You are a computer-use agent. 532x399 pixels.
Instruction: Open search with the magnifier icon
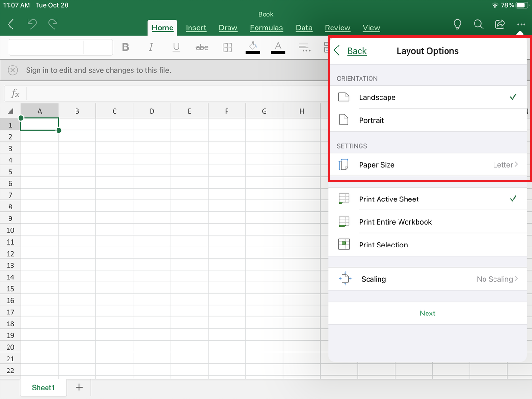pos(478,24)
